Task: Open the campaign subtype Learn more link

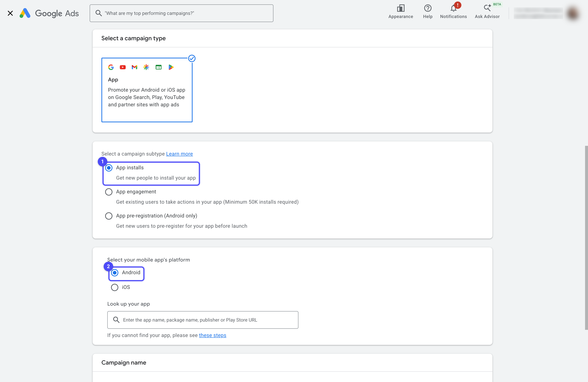Action: coord(179,154)
